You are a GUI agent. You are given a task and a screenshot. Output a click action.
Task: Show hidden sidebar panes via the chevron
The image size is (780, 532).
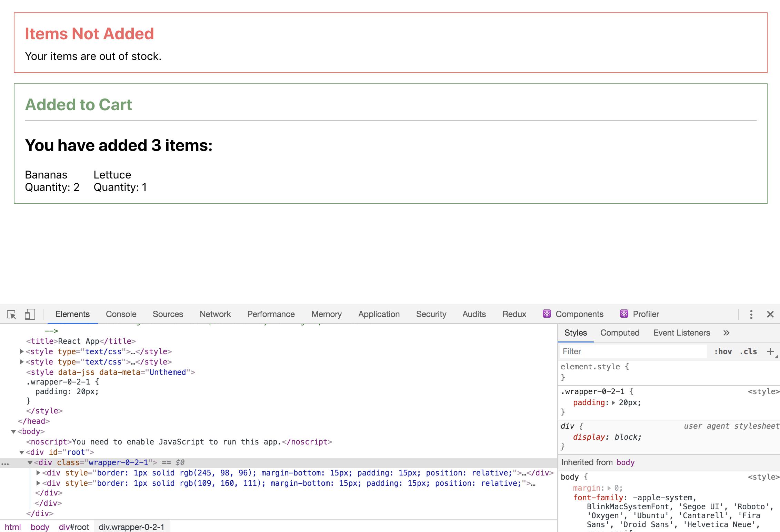coord(727,332)
